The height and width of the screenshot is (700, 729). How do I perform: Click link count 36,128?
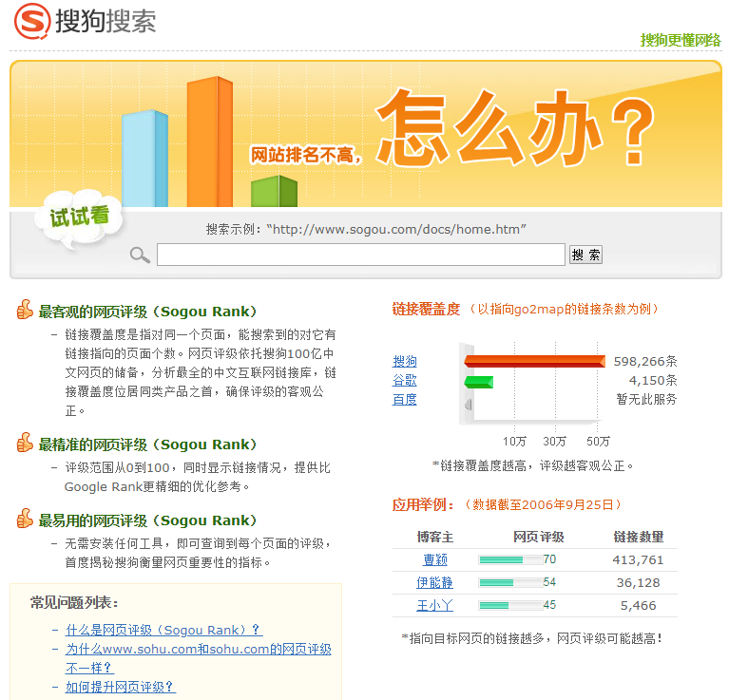coord(639,582)
